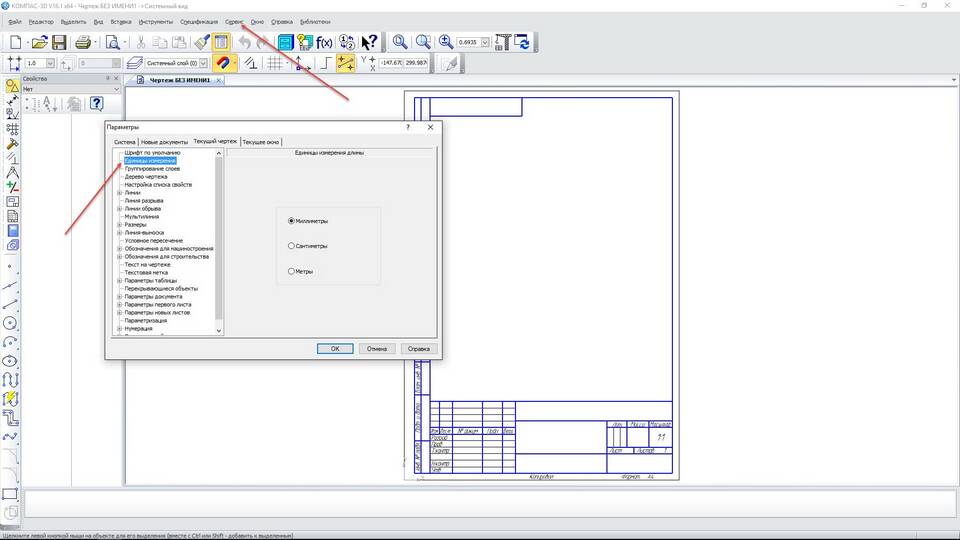Expand the Размеры tree node
Viewport: 960px width, 540px height.
coord(119,225)
